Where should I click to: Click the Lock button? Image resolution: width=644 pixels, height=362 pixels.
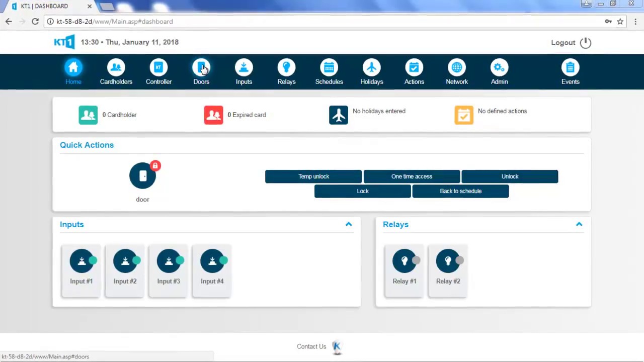(x=363, y=191)
